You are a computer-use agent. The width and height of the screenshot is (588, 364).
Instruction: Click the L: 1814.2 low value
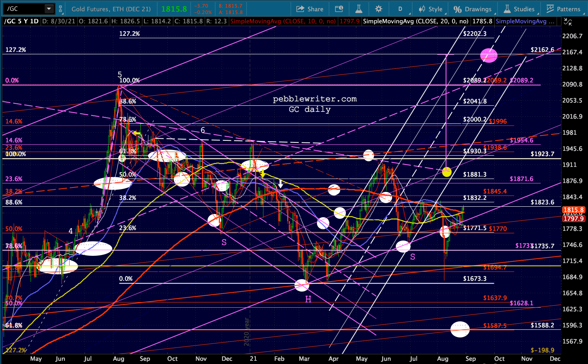tap(157, 21)
